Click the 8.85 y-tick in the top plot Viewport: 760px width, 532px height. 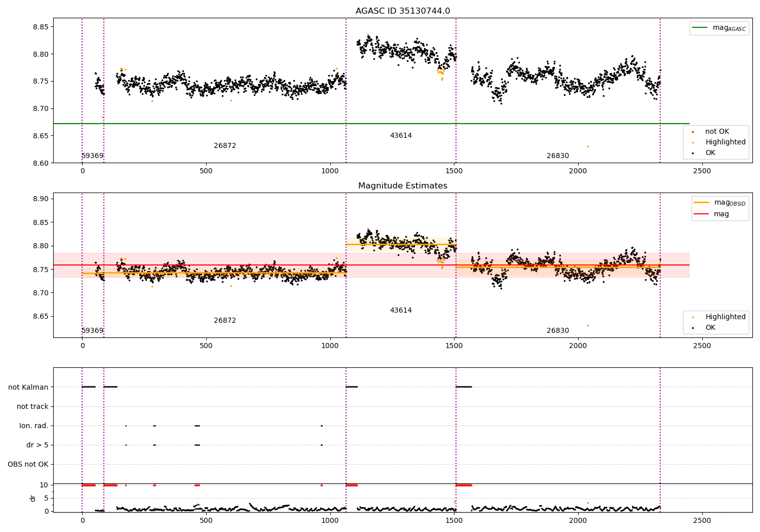tap(40, 27)
